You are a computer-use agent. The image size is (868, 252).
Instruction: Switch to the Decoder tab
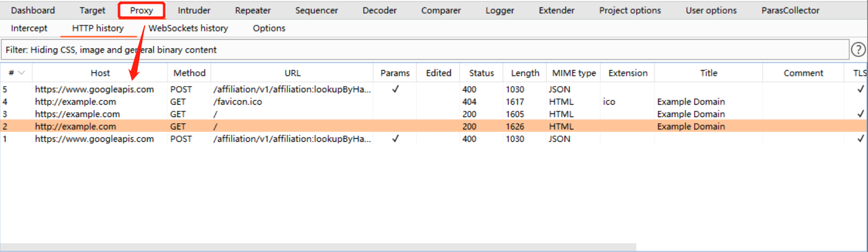click(x=380, y=10)
